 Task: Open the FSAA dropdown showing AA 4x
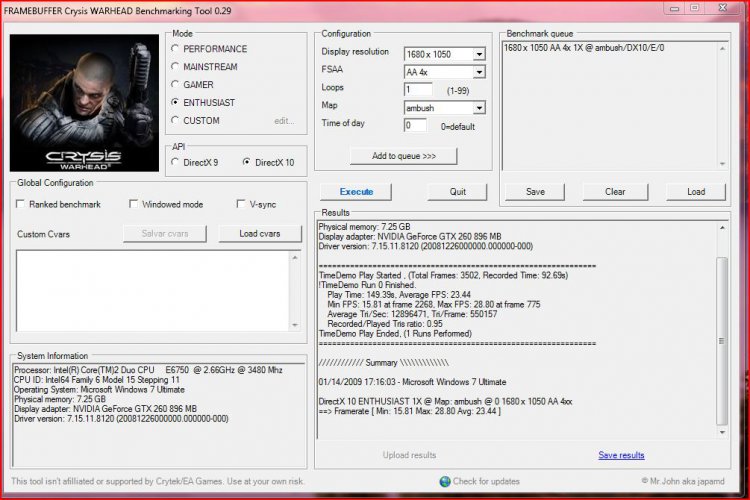pos(479,72)
